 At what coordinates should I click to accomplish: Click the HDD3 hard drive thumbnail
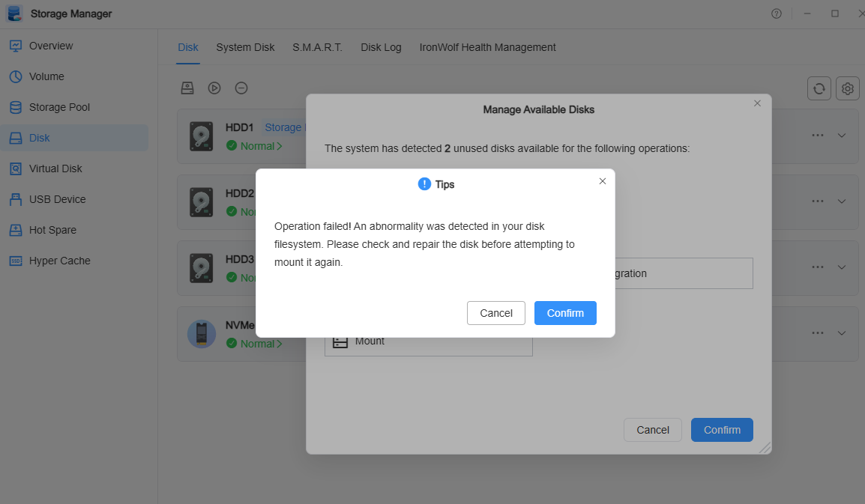[x=202, y=268]
